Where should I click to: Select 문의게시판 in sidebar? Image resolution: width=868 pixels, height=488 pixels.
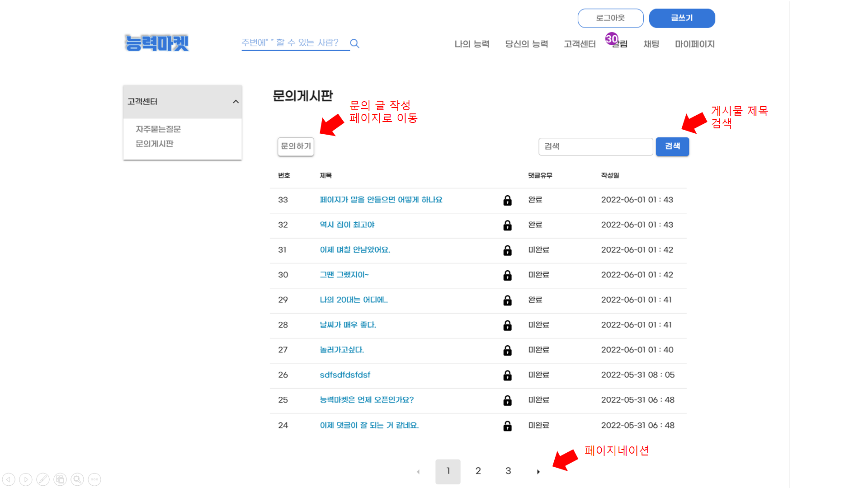click(155, 144)
